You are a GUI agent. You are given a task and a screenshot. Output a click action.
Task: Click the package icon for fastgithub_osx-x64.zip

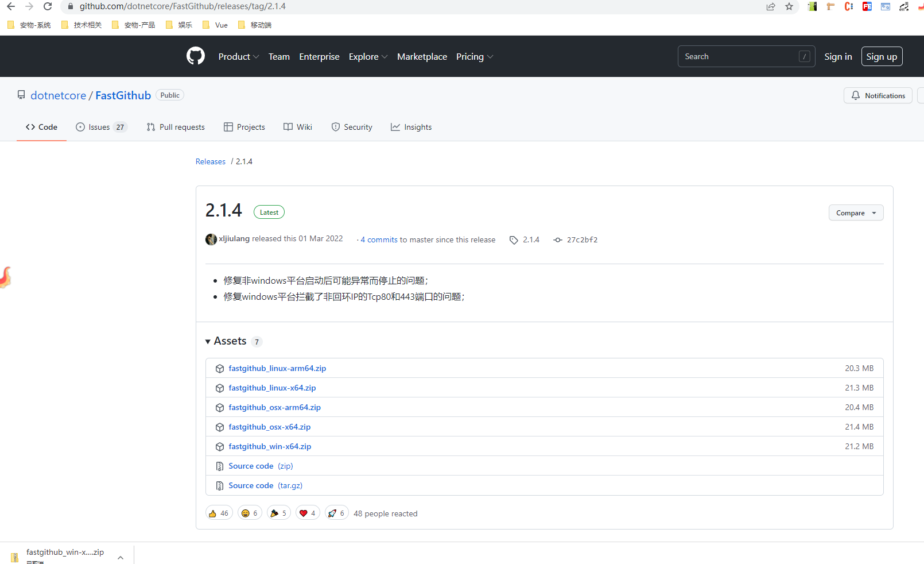point(220,427)
